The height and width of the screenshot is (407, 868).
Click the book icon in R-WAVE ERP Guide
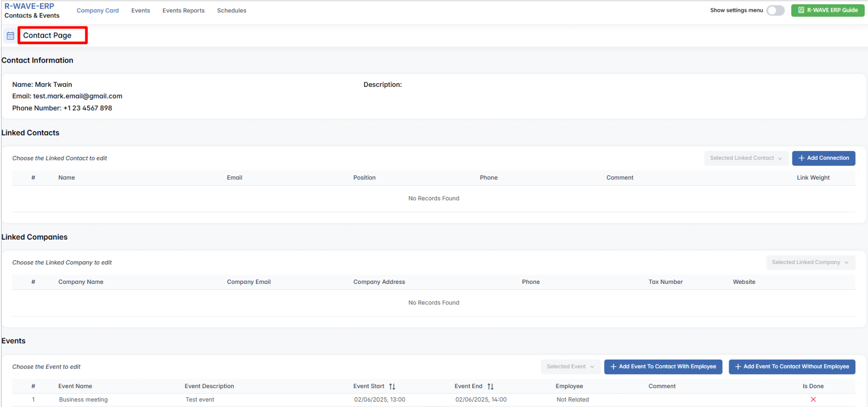click(x=801, y=10)
